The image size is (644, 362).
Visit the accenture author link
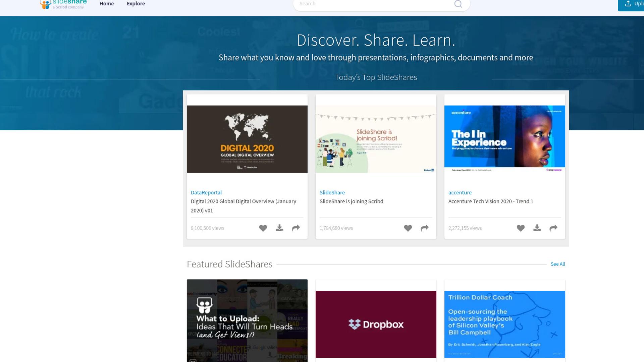pyautogui.click(x=460, y=192)
